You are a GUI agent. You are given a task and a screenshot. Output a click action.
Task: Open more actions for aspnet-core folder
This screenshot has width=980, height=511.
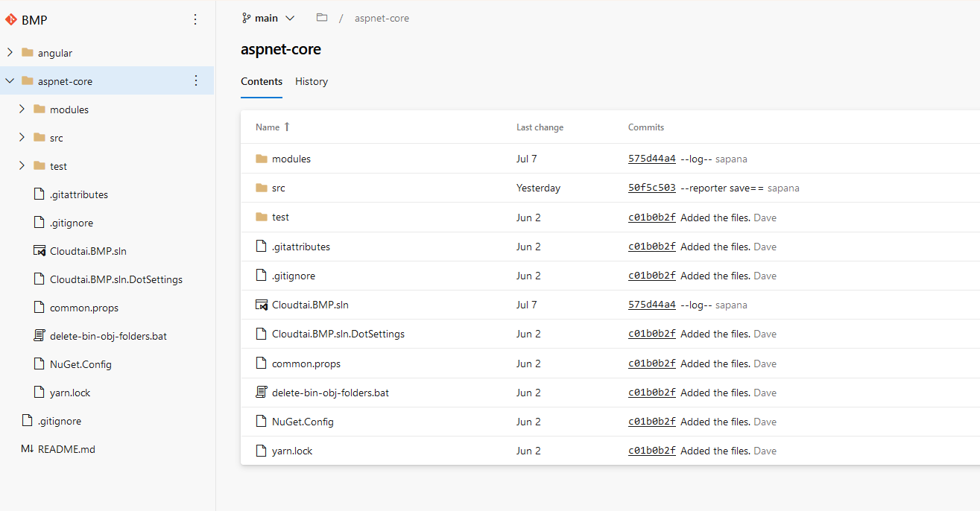pos(196,80)
